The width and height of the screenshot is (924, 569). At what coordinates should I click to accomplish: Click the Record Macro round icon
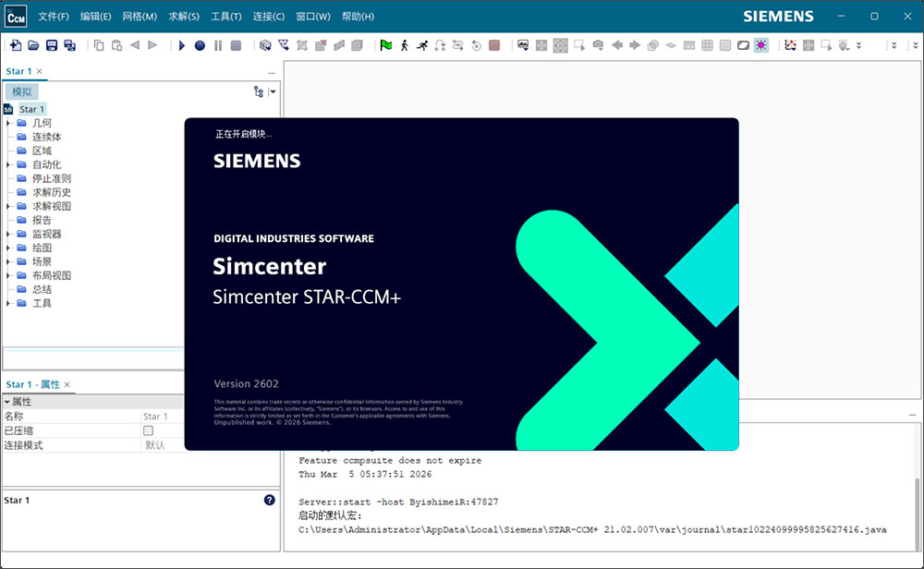tap(200, 45)
